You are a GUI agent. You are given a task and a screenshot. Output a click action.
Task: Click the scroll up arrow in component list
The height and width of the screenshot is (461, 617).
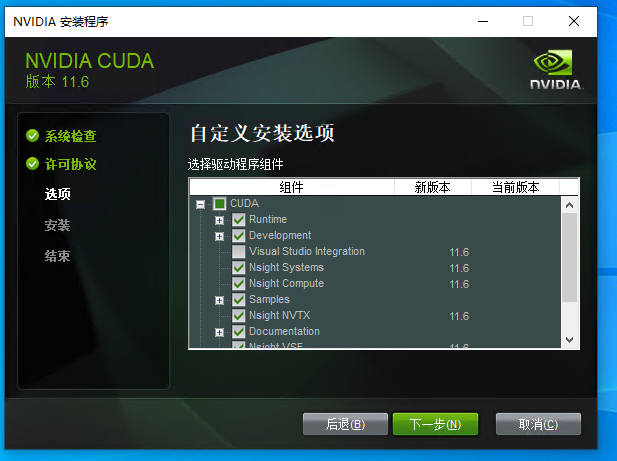tap(569, 205)
